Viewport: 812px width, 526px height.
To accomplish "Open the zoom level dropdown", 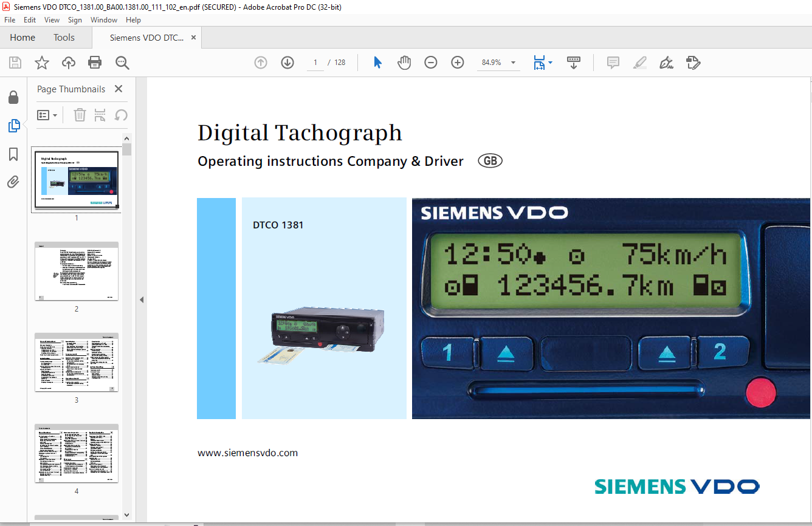I will [x=514, y=63].
